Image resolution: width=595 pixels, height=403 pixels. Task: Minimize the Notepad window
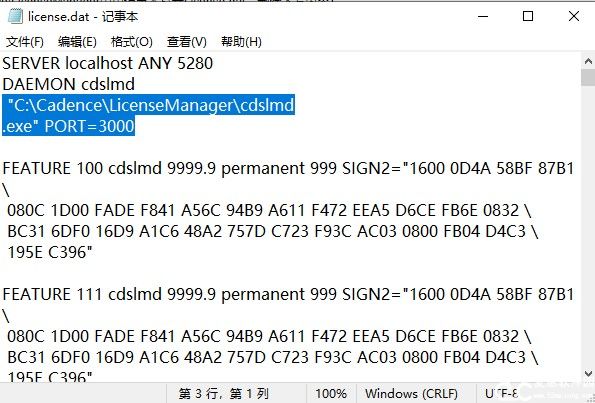pos(483,16)
